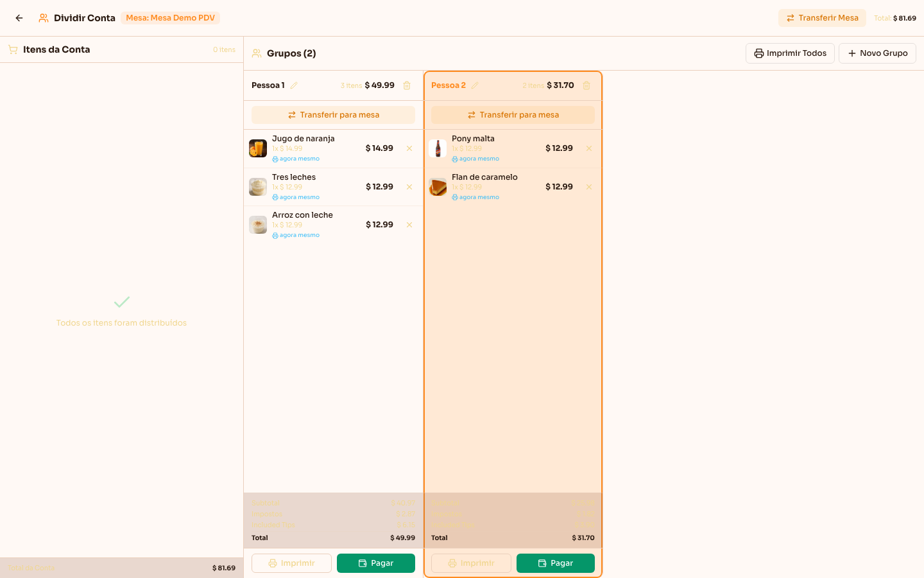
Task: Transferir para mesa for Pessoa 1
Action: 333,115
